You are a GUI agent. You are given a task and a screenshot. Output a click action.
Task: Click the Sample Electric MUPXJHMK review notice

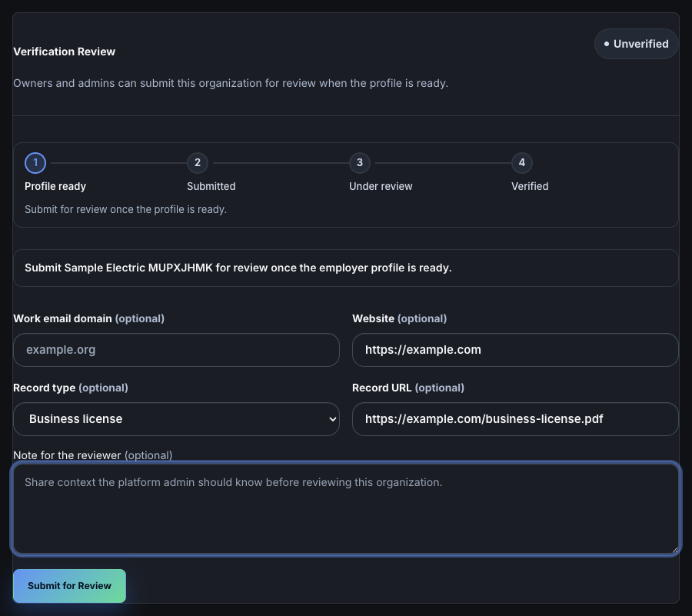tap(346, 268)
